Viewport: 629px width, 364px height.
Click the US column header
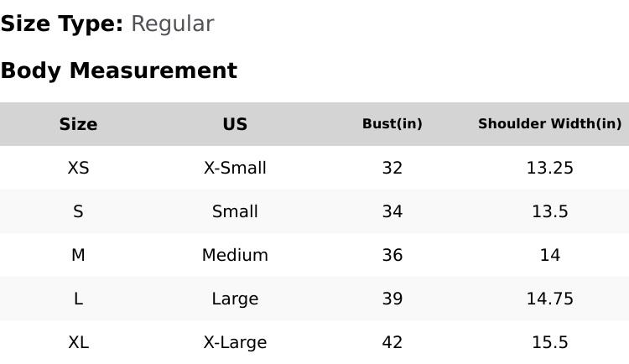[235, 124]
